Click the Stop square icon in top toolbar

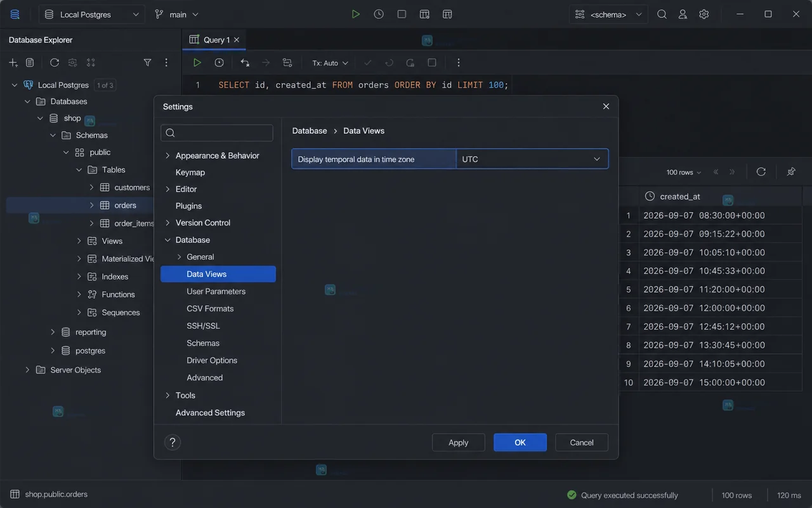coord(402,14)
